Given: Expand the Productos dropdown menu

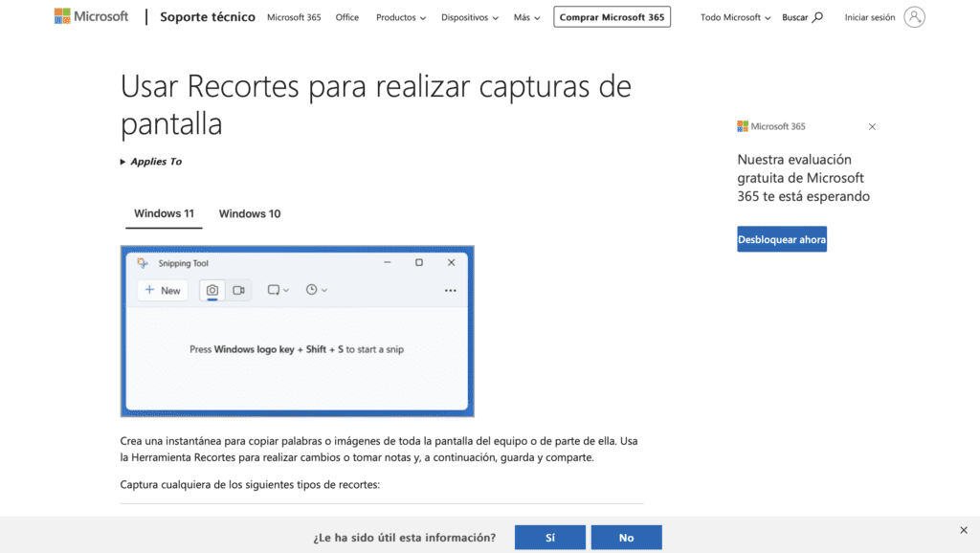Looking at the screenshot, I should 401,17.
